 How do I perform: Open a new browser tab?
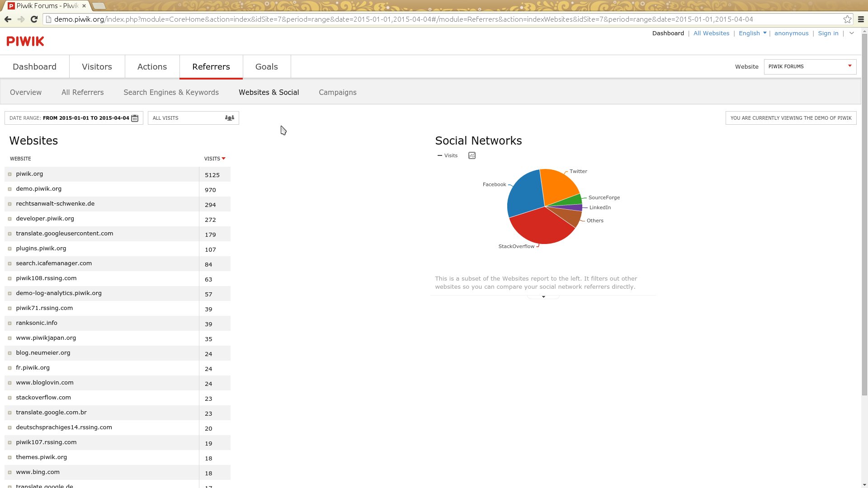[99, 6]
